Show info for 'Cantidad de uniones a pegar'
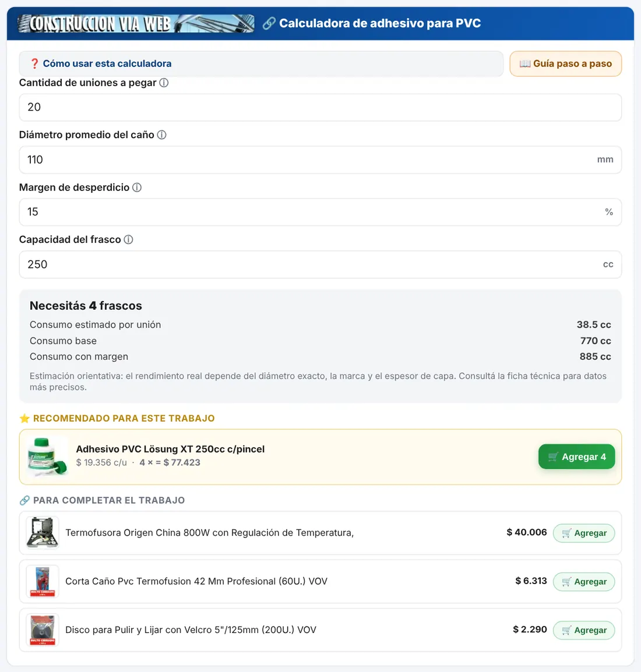 tap(164, 83)
